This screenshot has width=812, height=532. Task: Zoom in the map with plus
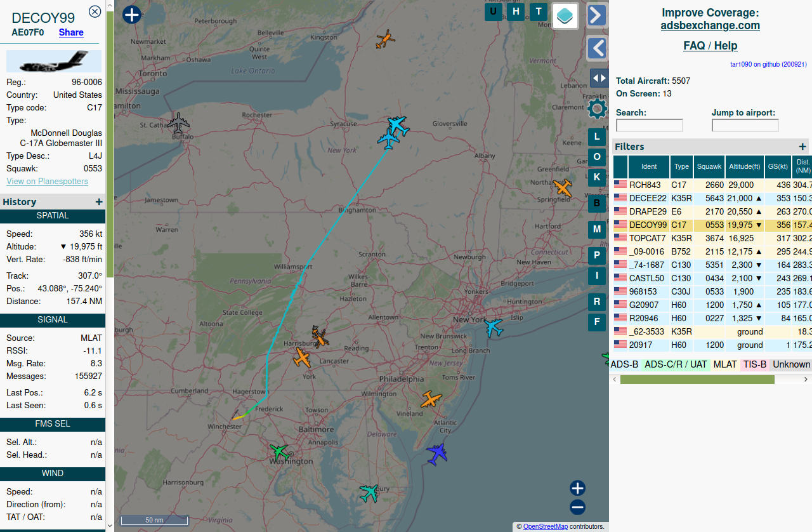(577, 488)
